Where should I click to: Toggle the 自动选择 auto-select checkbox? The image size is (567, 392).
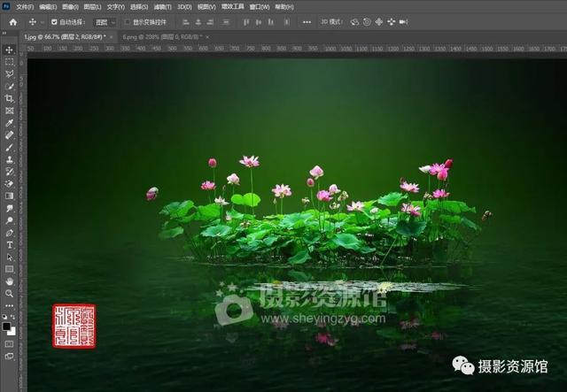click(54, 22)
